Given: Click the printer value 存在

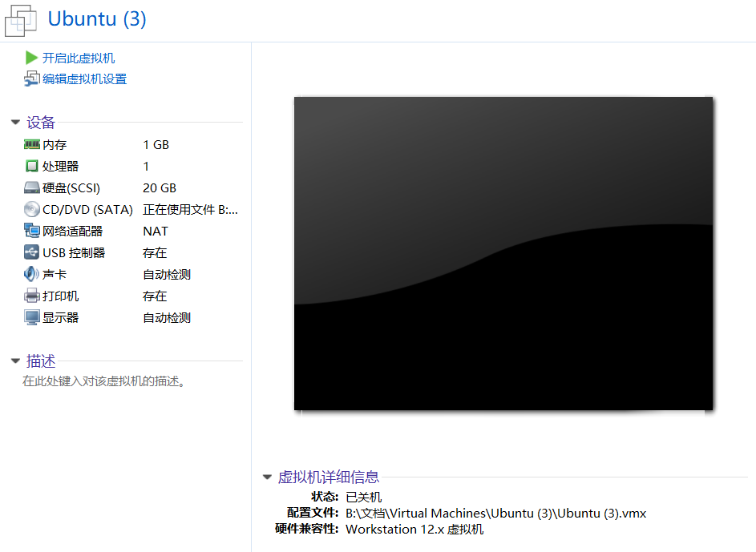Looking at the screenshot, I should (155, 296).
